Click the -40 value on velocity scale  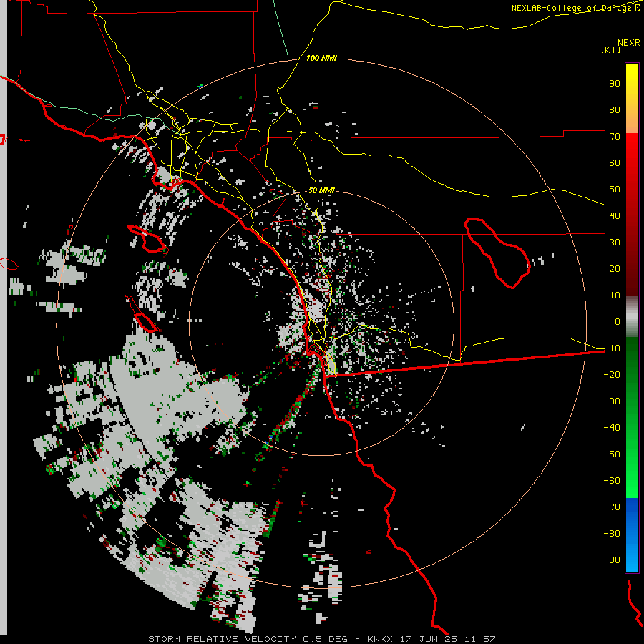pyautogui.click(x=612, y=428)
